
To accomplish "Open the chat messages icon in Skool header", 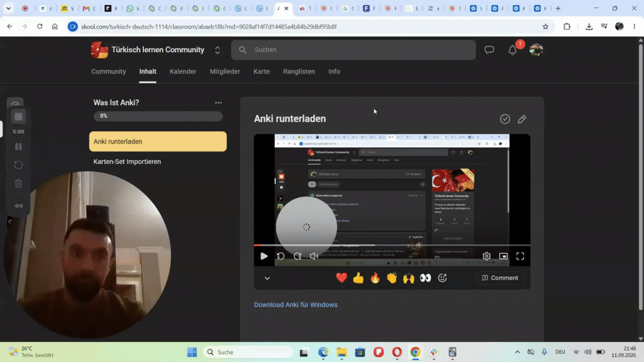I will [x=489, y=50].
